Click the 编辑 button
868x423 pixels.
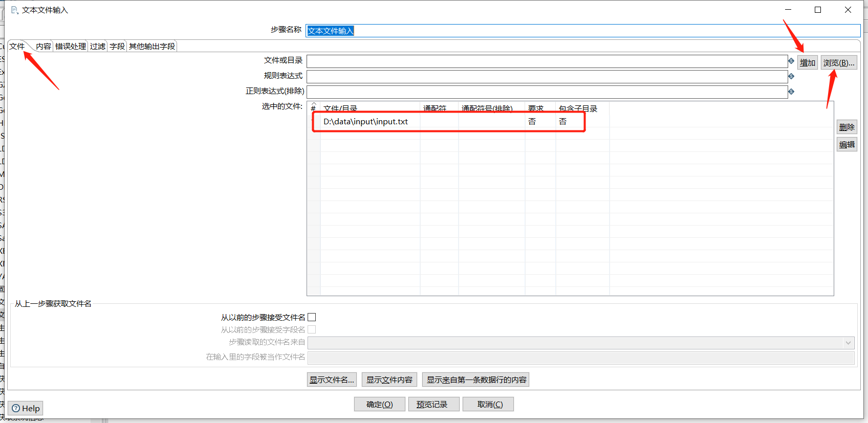(847, 144)
